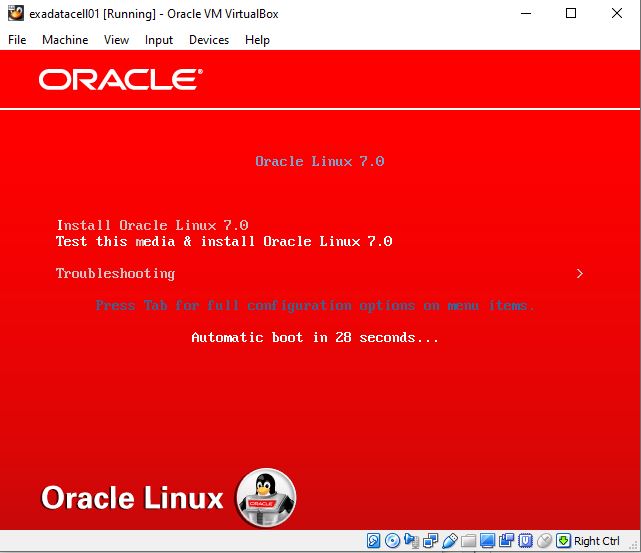Minimize the VirtualBox window

click(526, 13)
